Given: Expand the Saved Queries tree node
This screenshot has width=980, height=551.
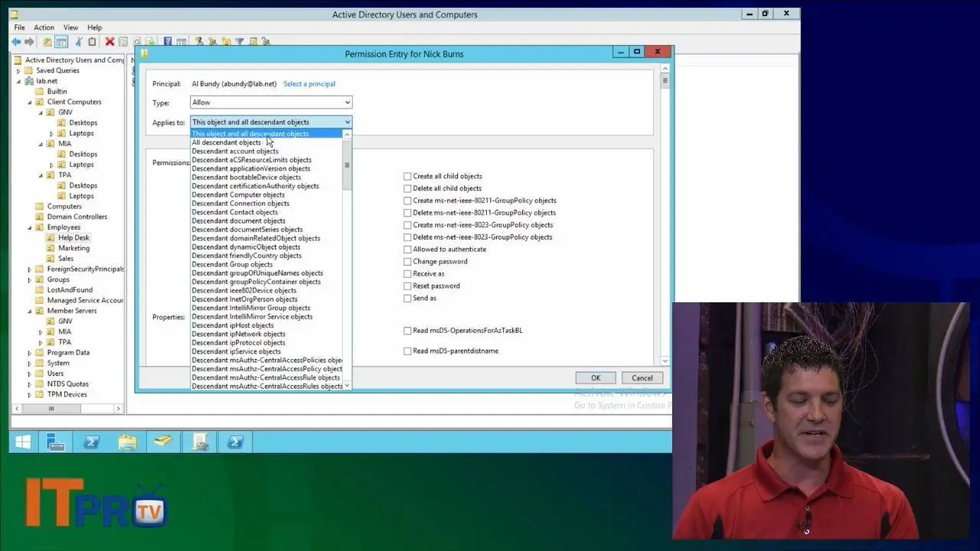Looking at the screenshot, I should (19, 70).
